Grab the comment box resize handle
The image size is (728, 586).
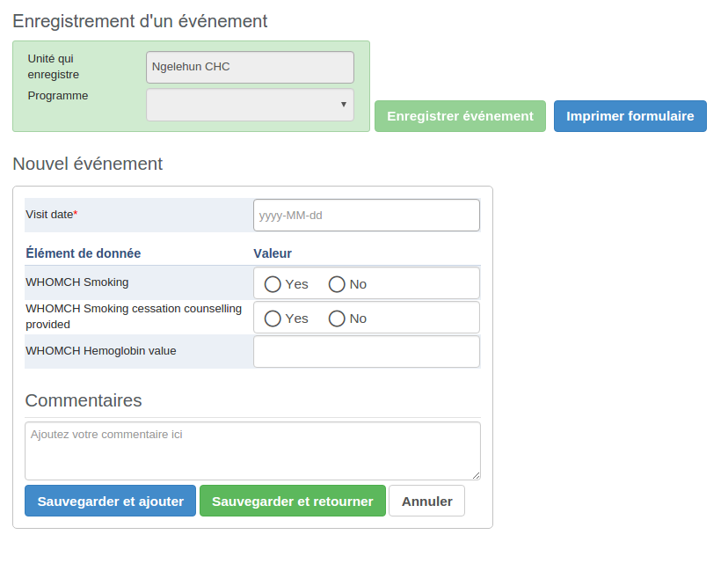tap(477, 475)
